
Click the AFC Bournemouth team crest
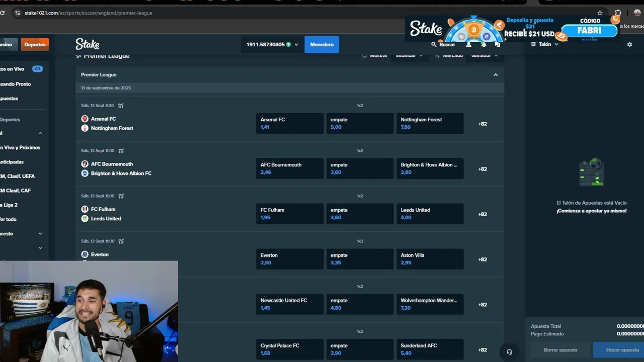click(85, 164)
